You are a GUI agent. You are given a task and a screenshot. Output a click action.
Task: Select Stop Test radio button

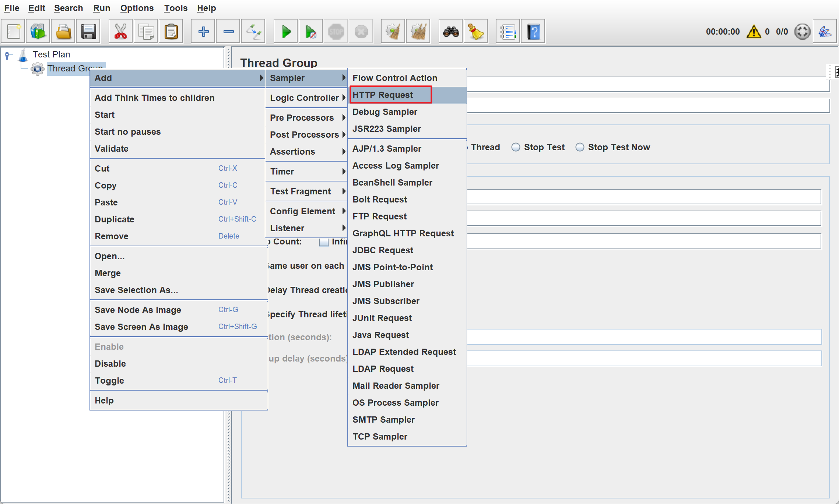click(516, 147)
